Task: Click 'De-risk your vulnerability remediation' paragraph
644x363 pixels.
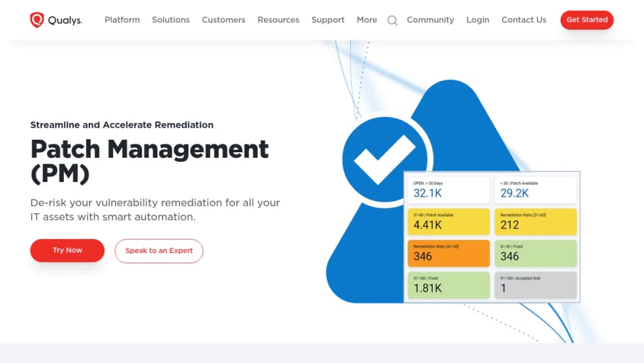Action: (155, 210)
